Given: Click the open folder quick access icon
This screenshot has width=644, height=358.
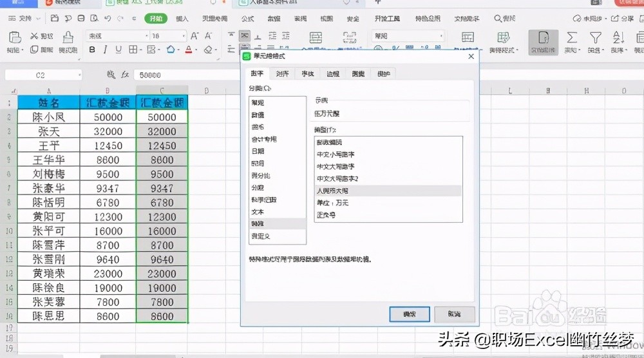Looking at the screenshot, I should point(55,19).
